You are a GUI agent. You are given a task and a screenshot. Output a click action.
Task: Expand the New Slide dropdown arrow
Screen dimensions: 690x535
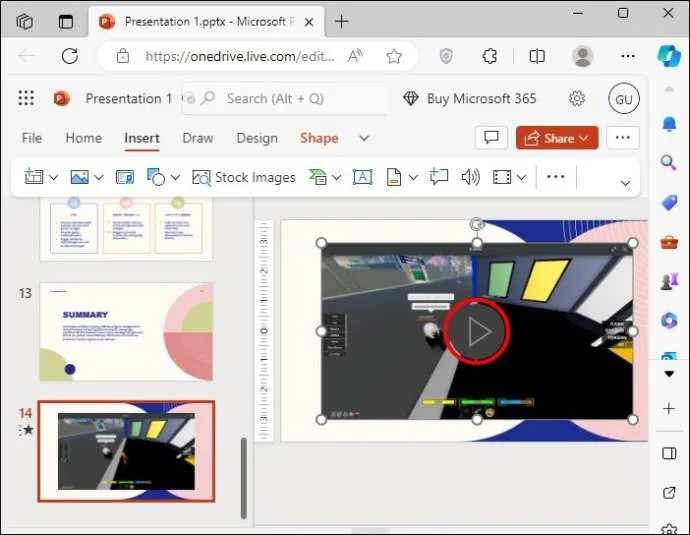coord(53,178)
